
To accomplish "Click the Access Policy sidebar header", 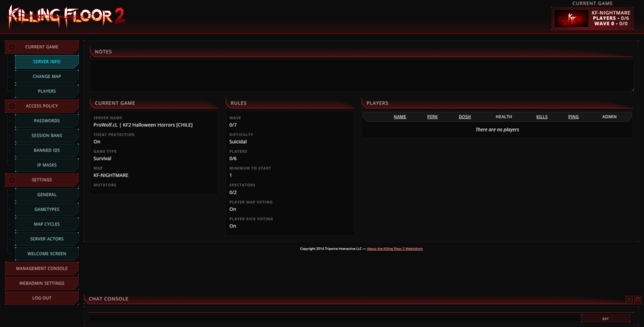I will pos(42,106).
